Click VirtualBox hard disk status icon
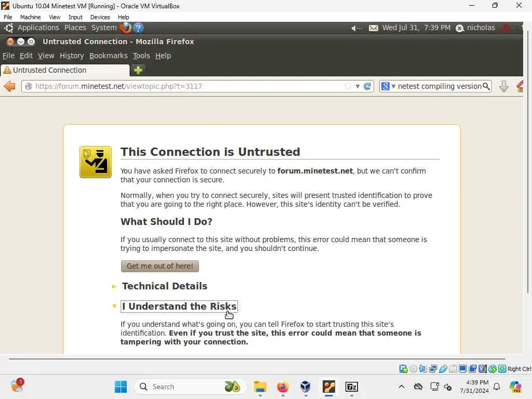The width and height of the screenshot is (532, 399). coord(403,369)
